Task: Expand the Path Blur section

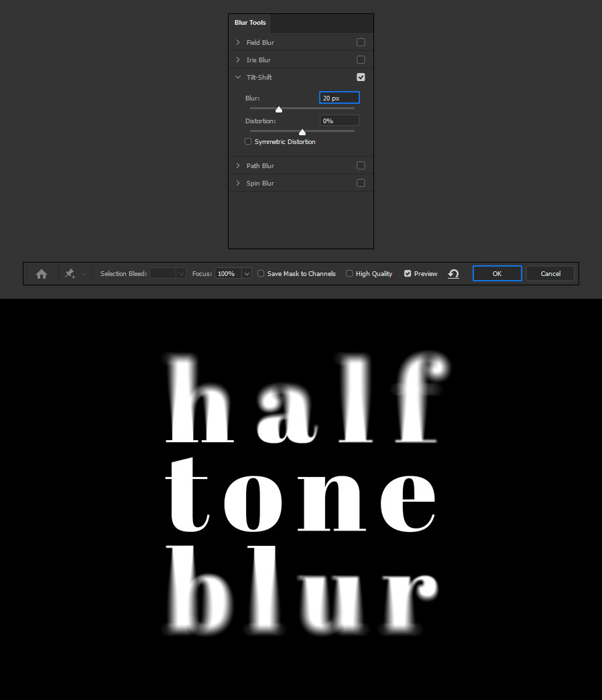Action: tap(238, 165)
